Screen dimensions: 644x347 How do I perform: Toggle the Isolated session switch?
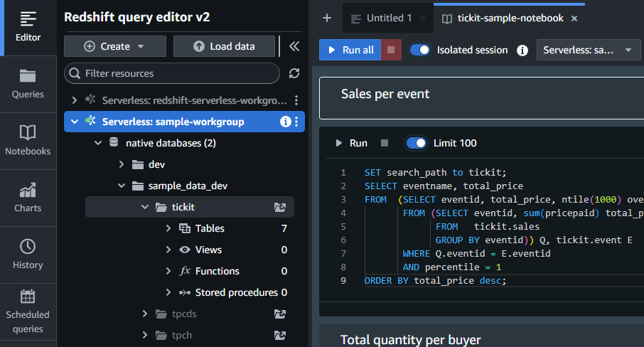click(420, 50)
